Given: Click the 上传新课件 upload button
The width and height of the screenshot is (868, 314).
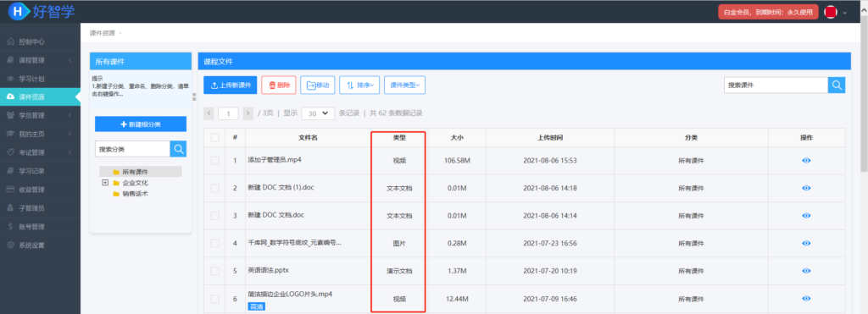Looking at the screenshot, I should point(231,85).
